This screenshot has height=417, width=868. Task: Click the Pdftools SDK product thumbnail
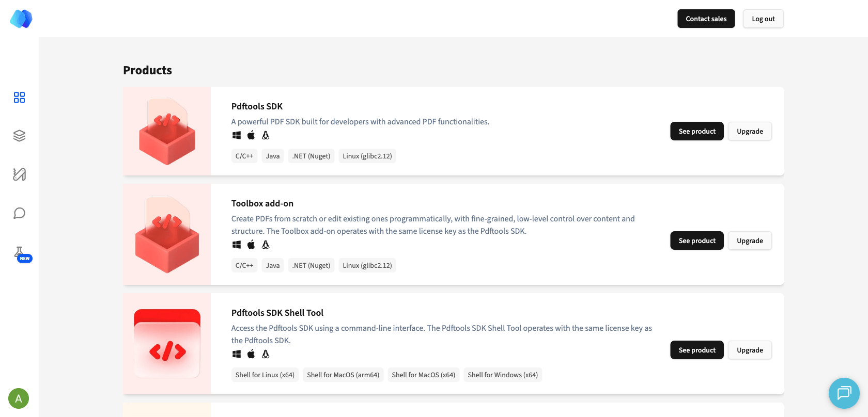tap(167, 131)
